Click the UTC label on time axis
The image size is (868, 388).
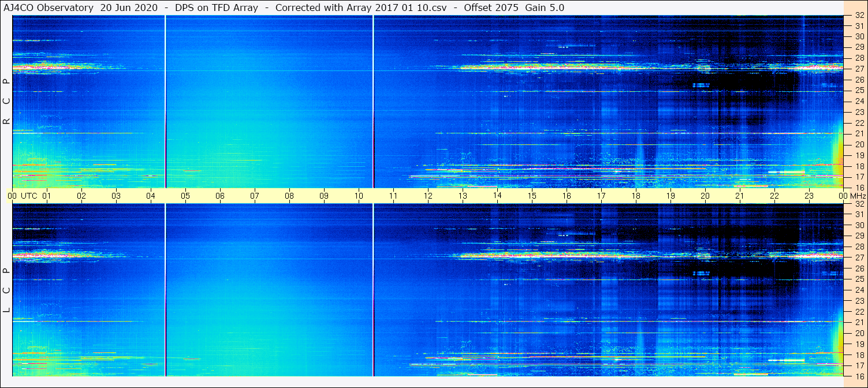tap(29, 196)
